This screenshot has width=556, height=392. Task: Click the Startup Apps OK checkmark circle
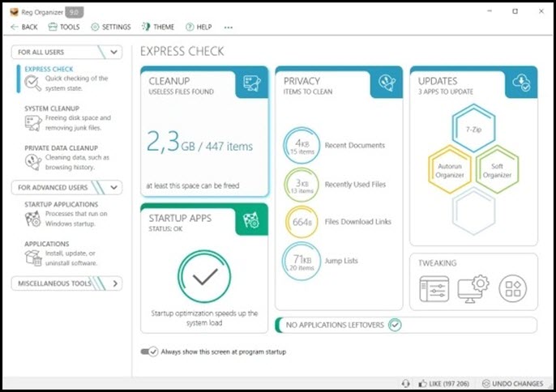204,276
